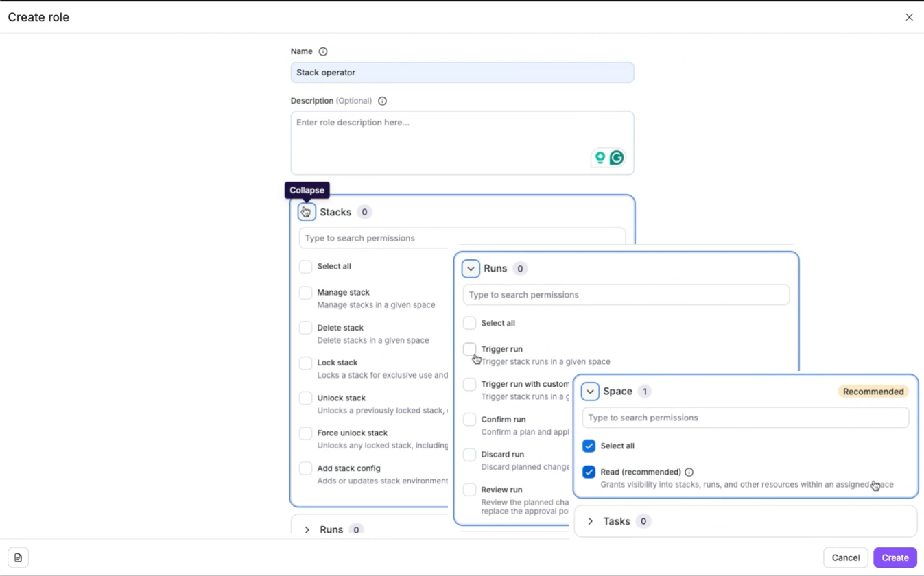The height and width of the screenshot is (576, 924).
Task: Collapse the Stacks permissions section
Action: click(x=307, y=212)
